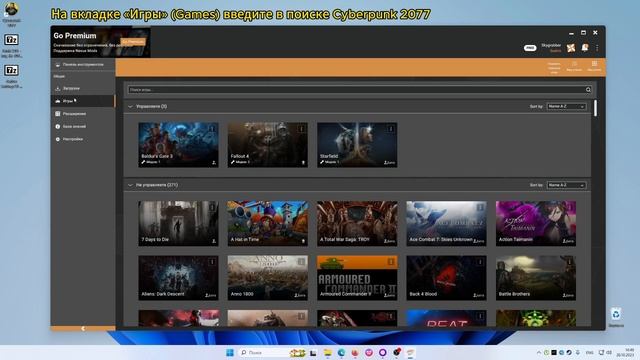Open the menu icon on Back 4 Blood tile
Screen dimensions: 640x360
(480, 262)
